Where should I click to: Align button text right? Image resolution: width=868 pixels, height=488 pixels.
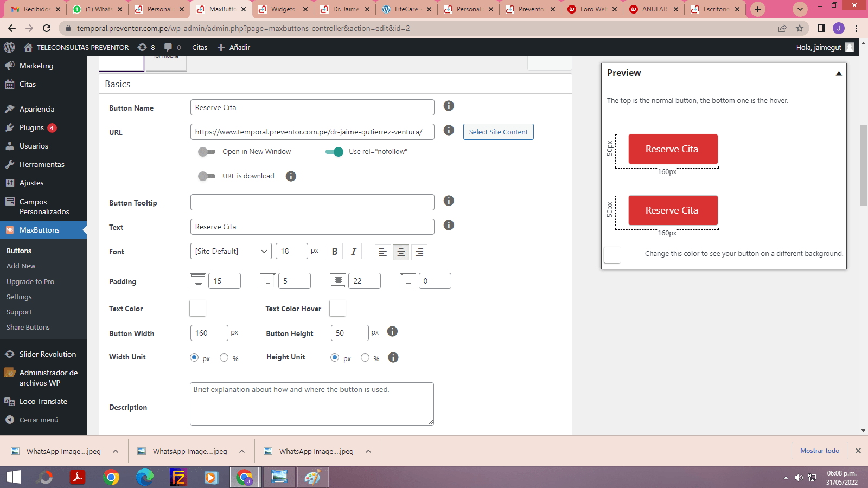419,252
